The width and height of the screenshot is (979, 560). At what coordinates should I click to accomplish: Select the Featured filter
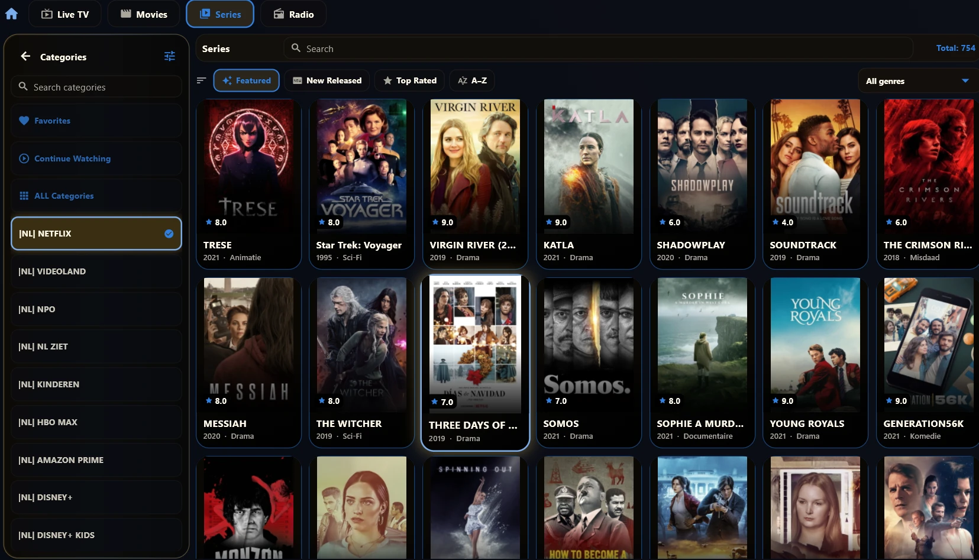click(x=246, y=80)
